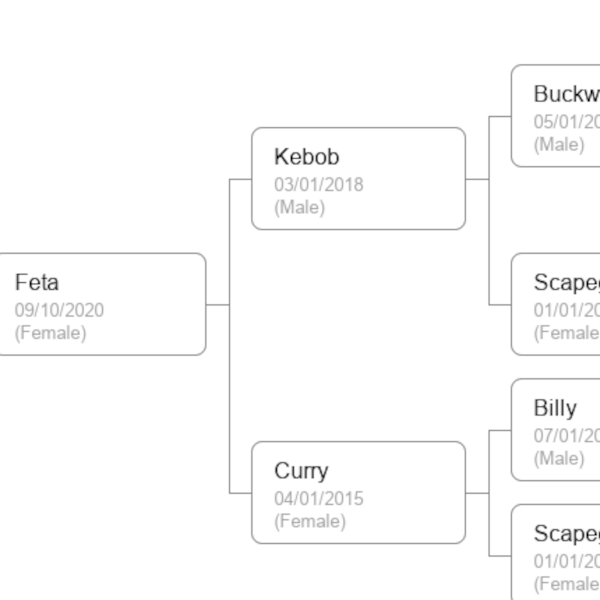
Task: Click Kebob's birth date 03/01/2018
Action: [x=319, y=185]
